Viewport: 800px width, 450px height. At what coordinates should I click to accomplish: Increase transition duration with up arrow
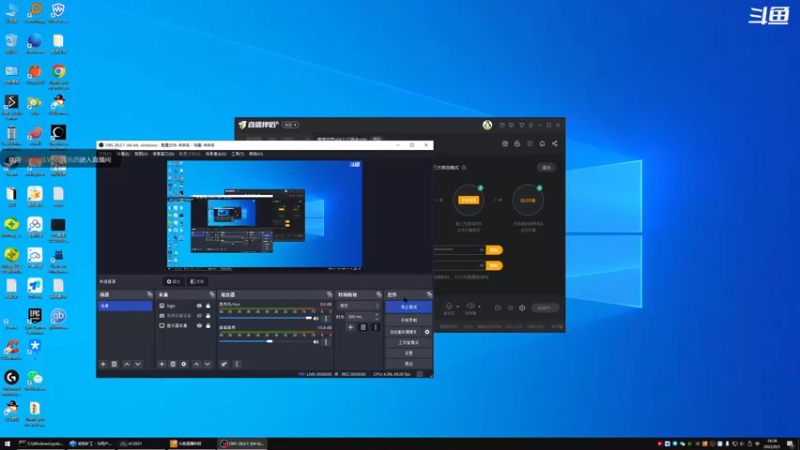pos(377,315)
